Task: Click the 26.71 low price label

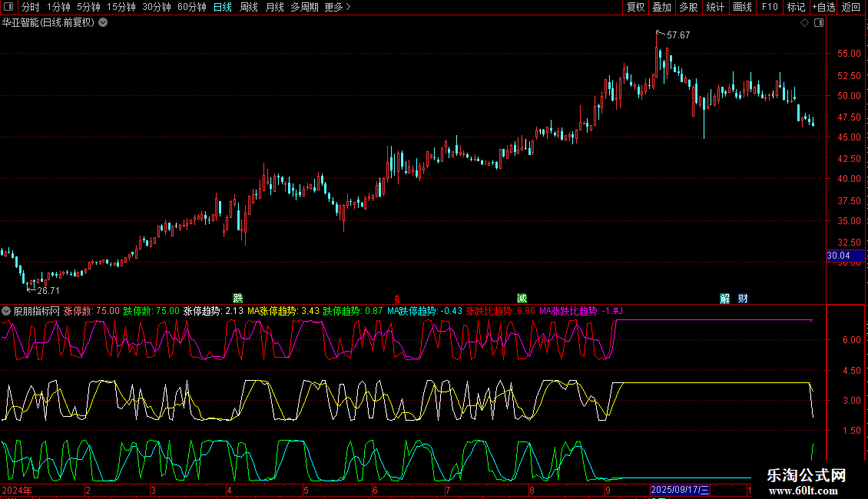Action: point(48,290)
